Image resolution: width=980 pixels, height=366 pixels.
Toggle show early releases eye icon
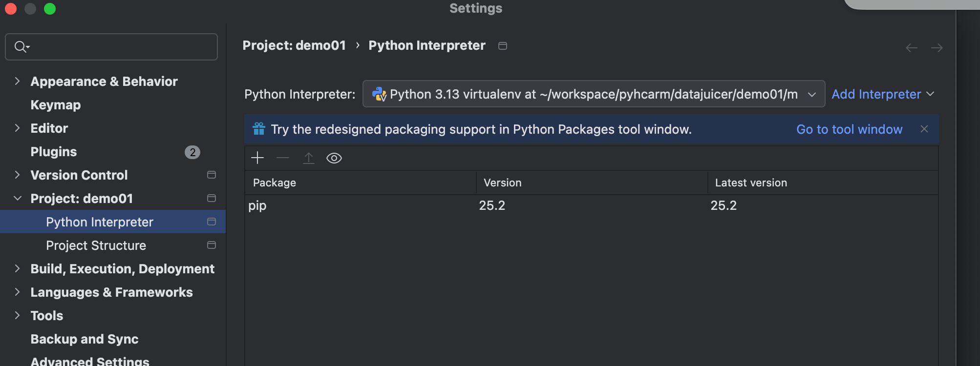tap(334, 158)
